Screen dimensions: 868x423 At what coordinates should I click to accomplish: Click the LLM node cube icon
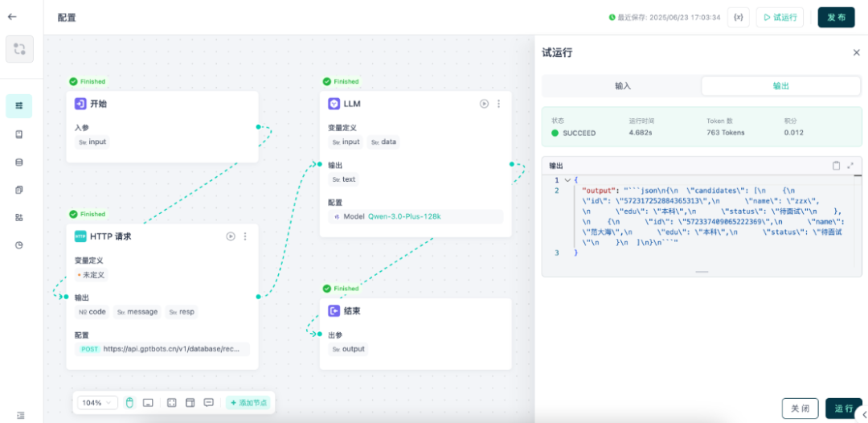pos(334,104)
